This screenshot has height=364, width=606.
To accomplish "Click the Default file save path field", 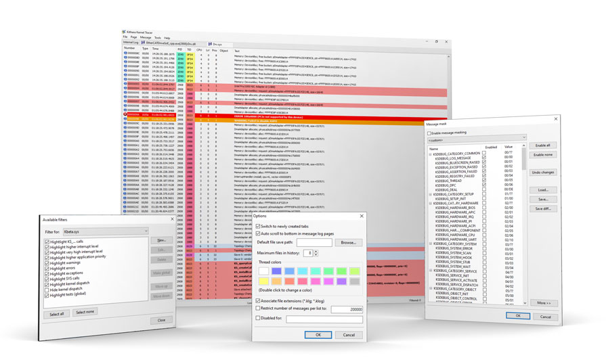I will tap(314, 242).
